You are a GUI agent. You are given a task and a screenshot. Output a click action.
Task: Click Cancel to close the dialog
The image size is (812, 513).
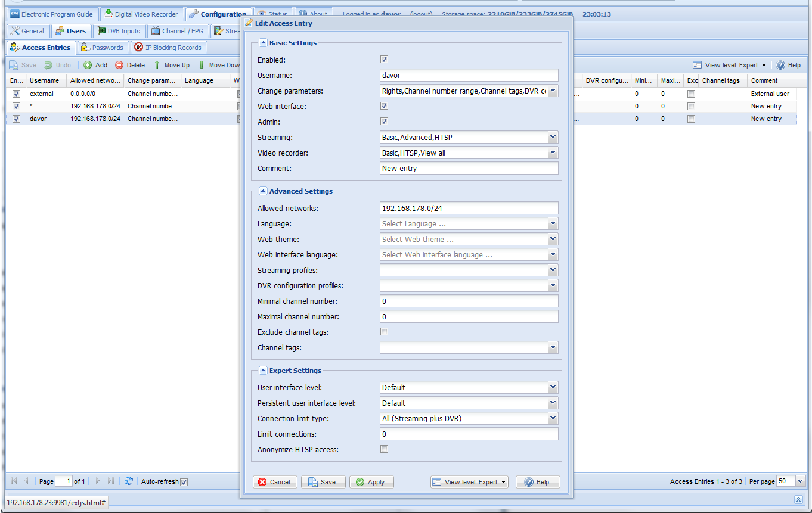275,482
